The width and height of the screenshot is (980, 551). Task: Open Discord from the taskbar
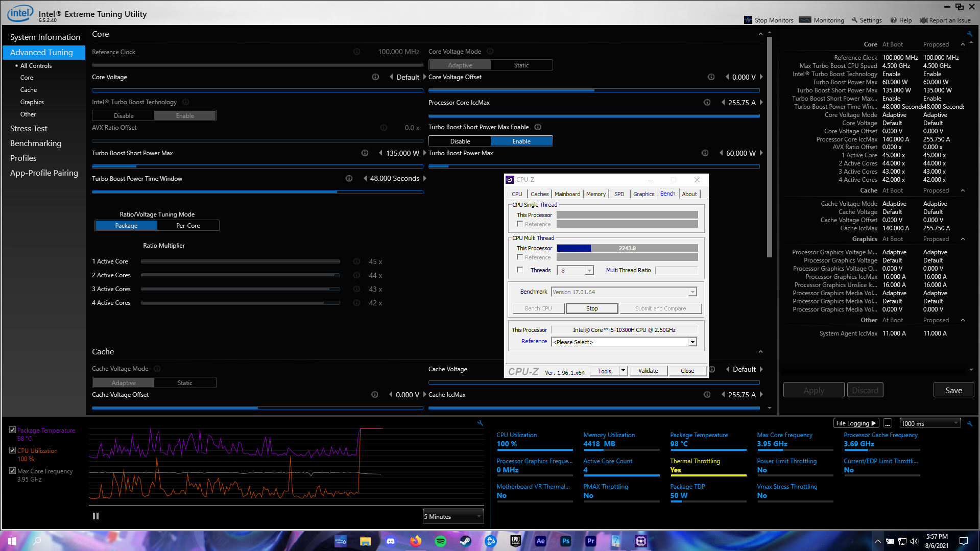pyautogui.click(x=391, y=541)
